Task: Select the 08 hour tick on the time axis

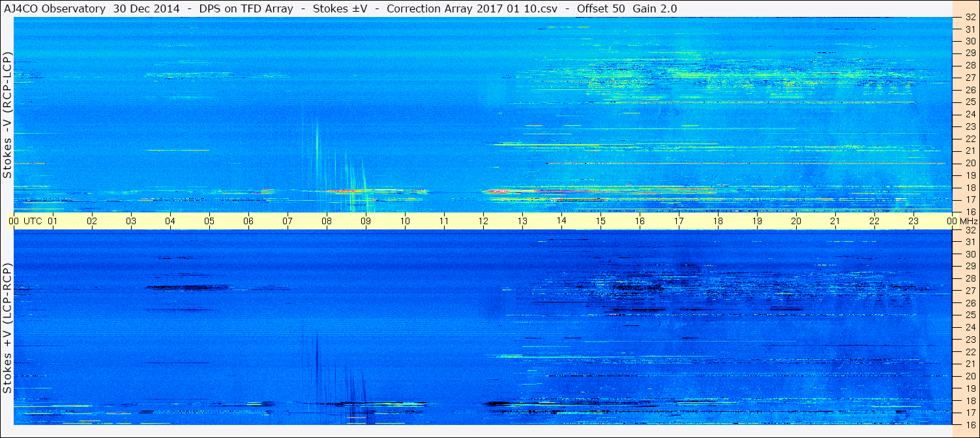Action: (x=327, y=221)
